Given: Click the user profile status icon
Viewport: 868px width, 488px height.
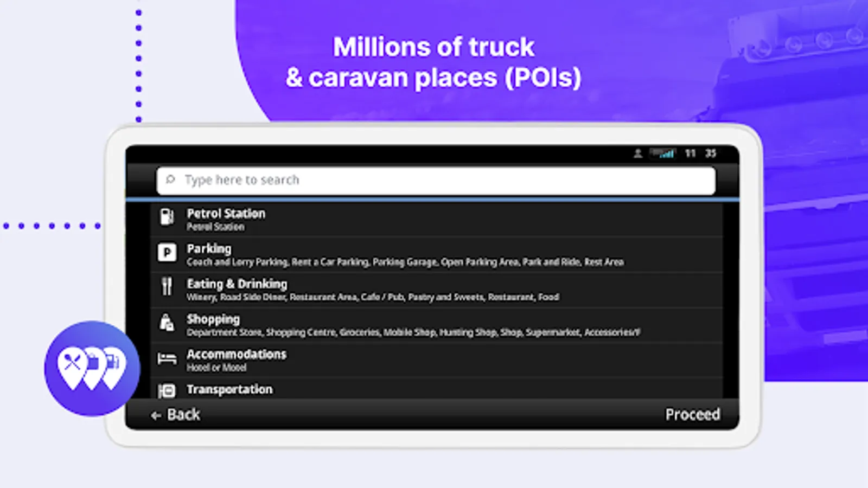Looking at the screenshot, I should pyautogui.click(x=638, y=153).
